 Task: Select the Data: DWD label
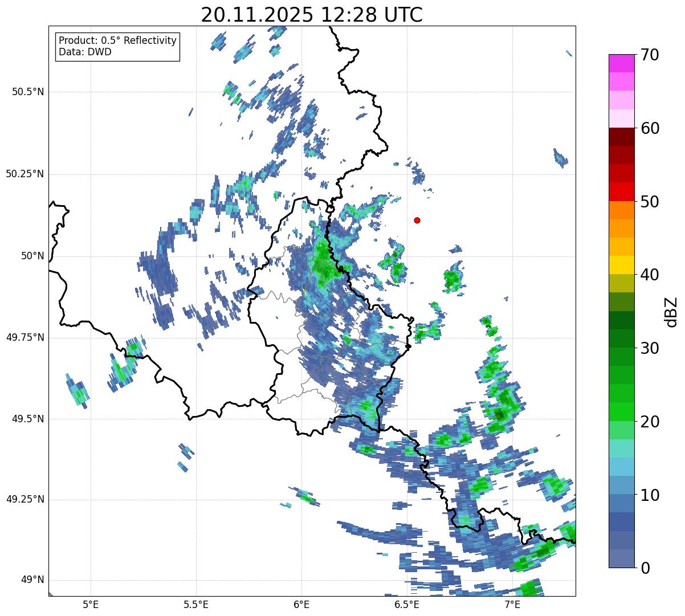coord(85,52)
